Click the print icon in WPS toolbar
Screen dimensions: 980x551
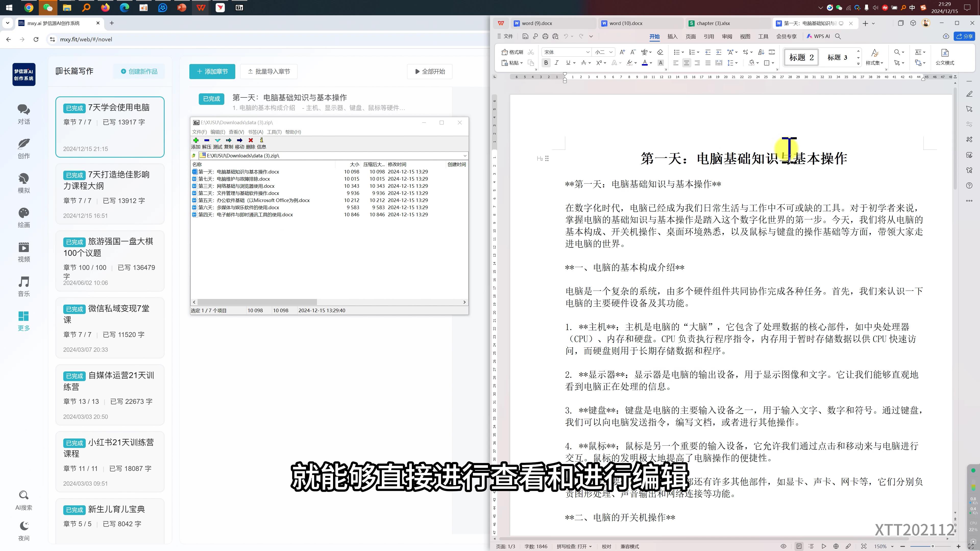[x=545, y=36]
